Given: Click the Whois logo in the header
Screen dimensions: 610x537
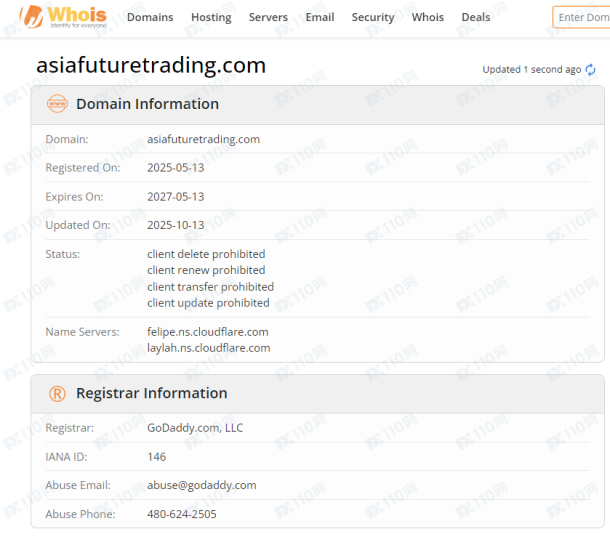Looking at the screenshot, I should (x=63, y=17).
